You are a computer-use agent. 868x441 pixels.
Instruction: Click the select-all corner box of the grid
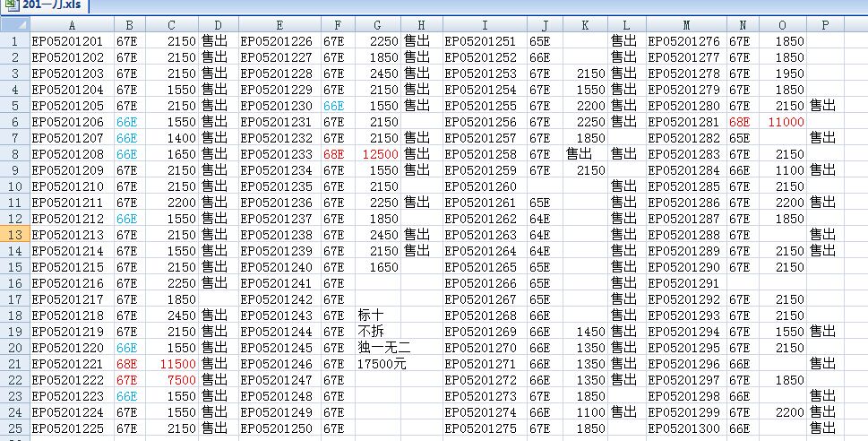[14, 25]
